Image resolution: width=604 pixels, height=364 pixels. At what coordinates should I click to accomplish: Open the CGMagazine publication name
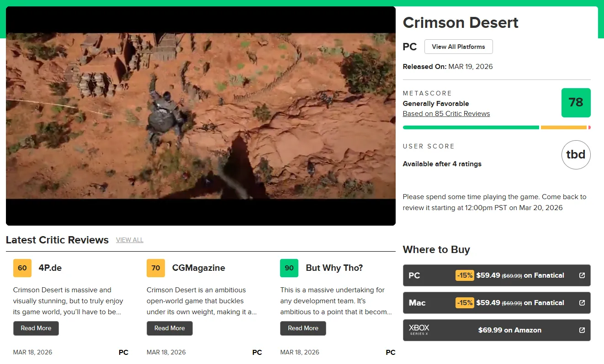tap(199, 268)
